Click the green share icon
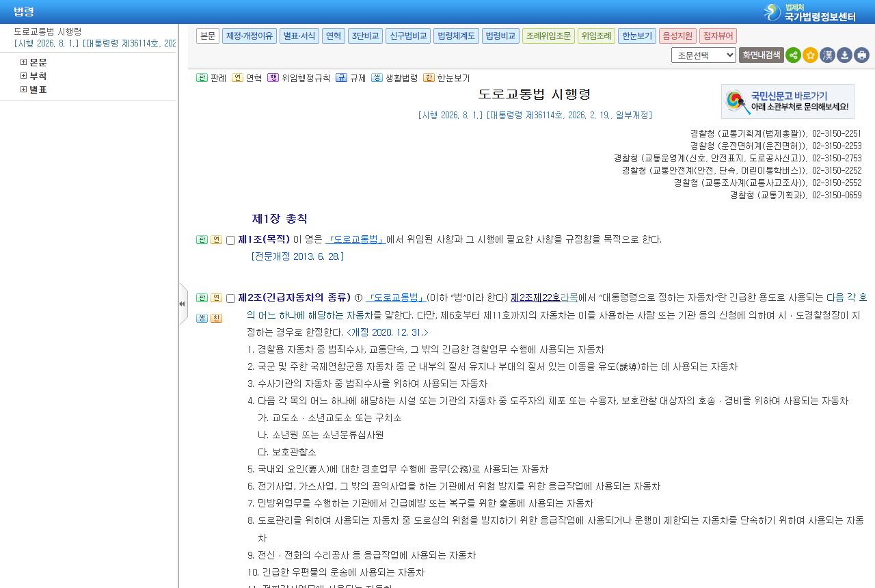This screenshot has width=875, height=588. pyautogui.click(x=793, y=55)
